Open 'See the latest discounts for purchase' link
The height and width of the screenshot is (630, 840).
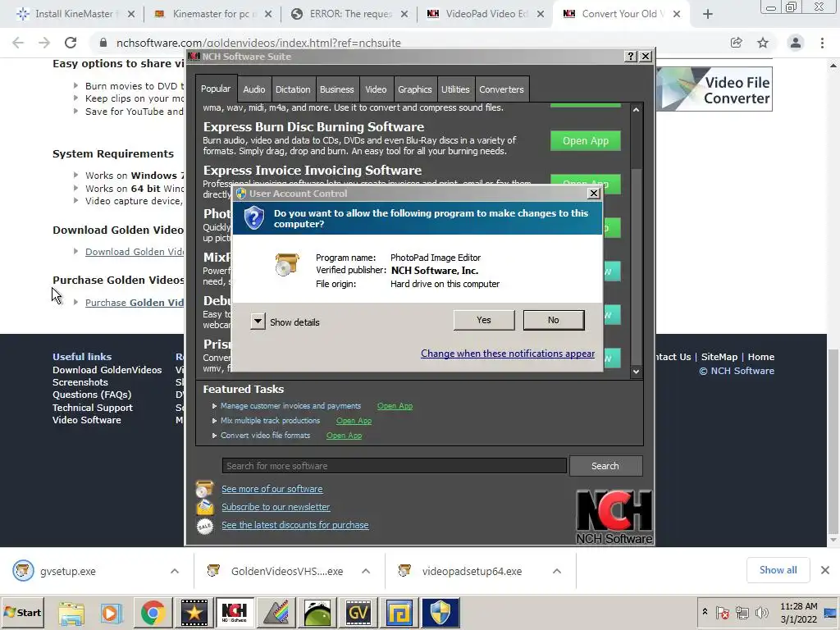295,525
